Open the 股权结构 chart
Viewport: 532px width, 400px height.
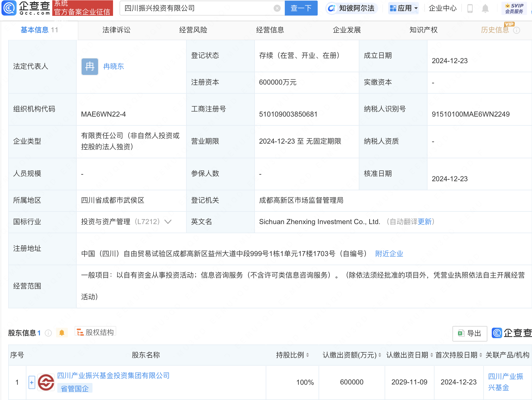coord(95,332)
